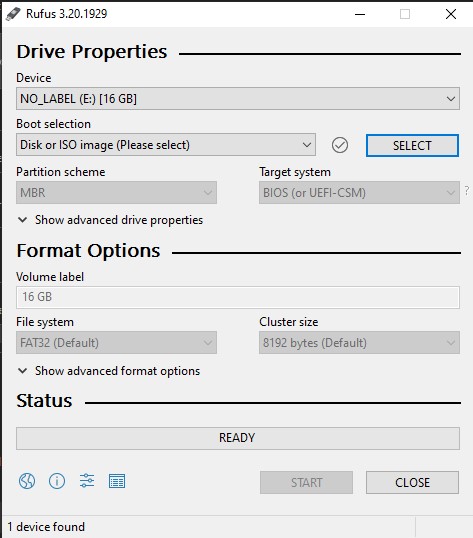Click the CLOSE button
The height and width of the screenshot is (538, 473).
click(x=412, y=482)
